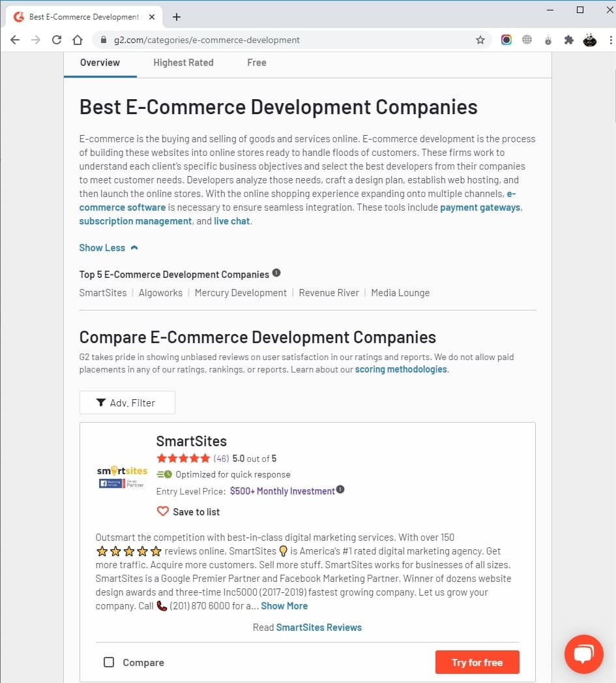Click the (46) review count

click(x=221, y=459)
